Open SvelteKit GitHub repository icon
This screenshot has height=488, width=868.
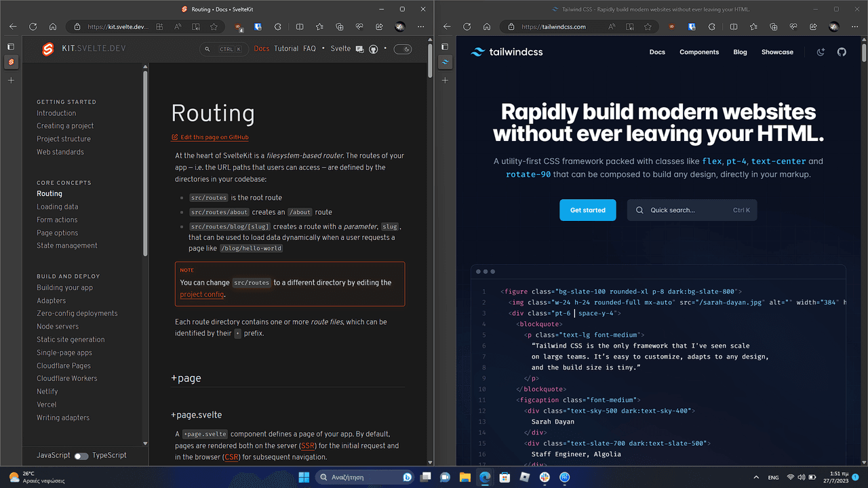click(373, 49)
